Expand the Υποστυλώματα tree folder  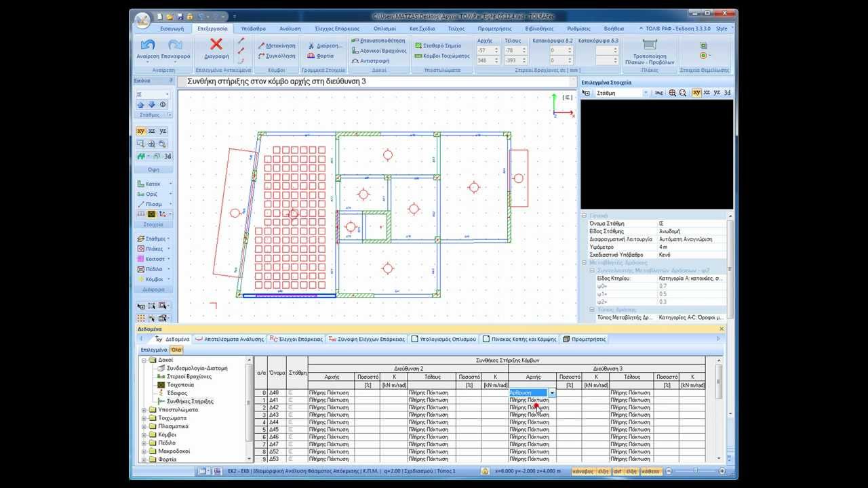click(144, 409)
